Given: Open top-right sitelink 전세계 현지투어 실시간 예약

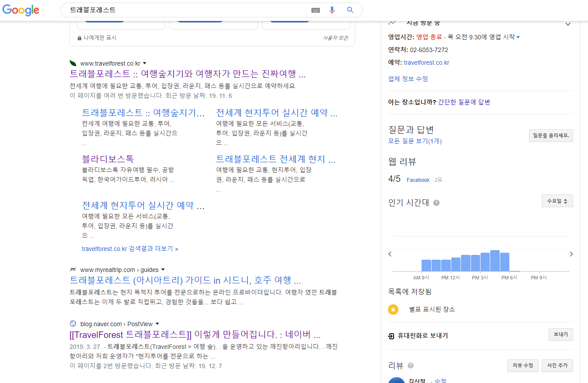Looking at the screenshot, I should (277, 113).
